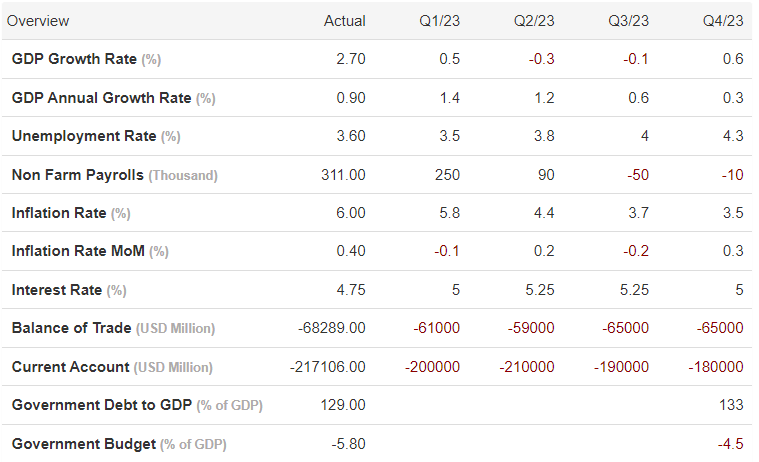Select Current Account Q4/23 value -180000

pyautogui.click(x=716, y=367)
